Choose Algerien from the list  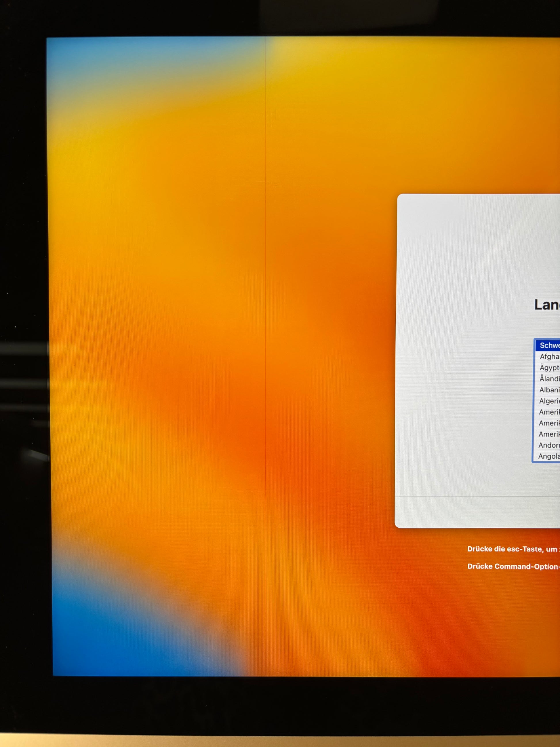(x=549, y=401)
